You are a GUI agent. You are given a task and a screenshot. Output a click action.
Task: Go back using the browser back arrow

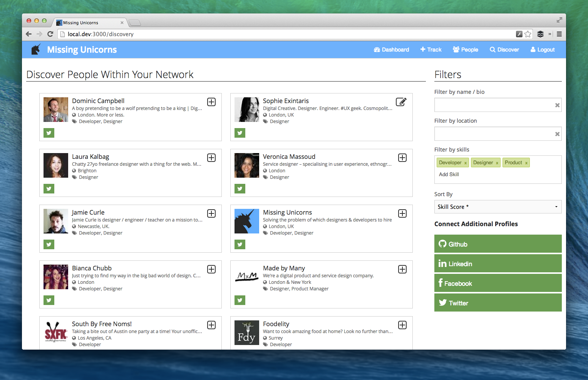pyautogui.click(x=29, y=34)
